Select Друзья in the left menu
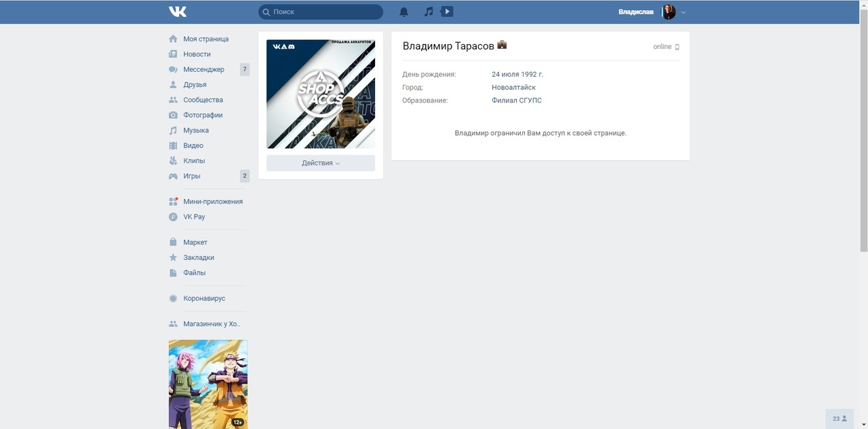Viewport: 868px width, 429px height. [195, 85]
